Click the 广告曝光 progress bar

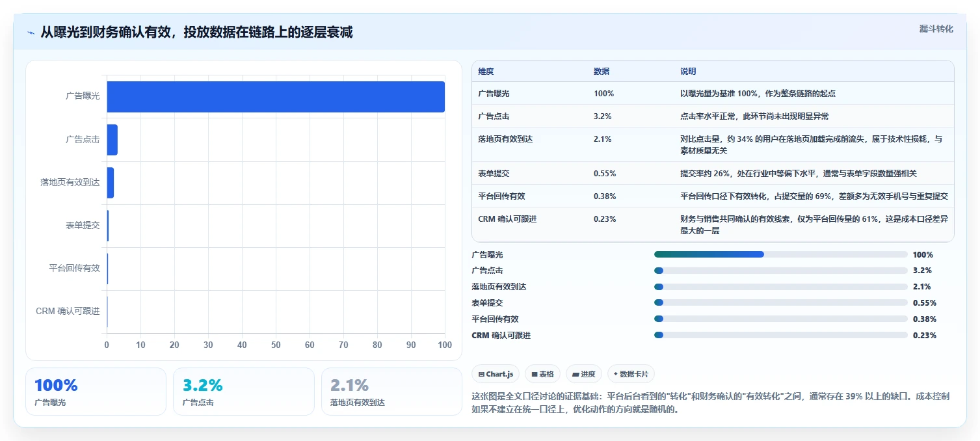point(780,254)
